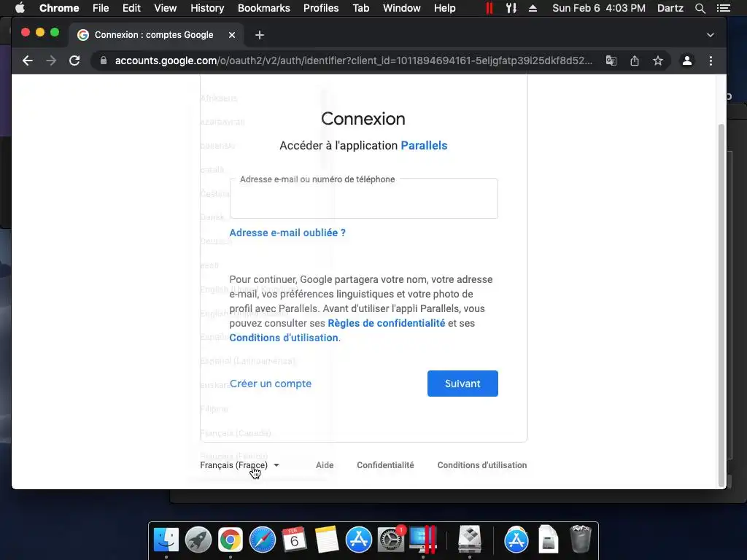Open a new tab with plus button
The width and height of the screenshot is (747, 560).
(259, 35)
